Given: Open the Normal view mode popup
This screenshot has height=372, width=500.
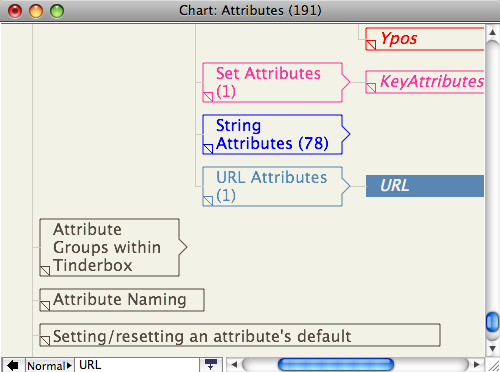Looking at the screenshot, I should (x=49, y=366).
